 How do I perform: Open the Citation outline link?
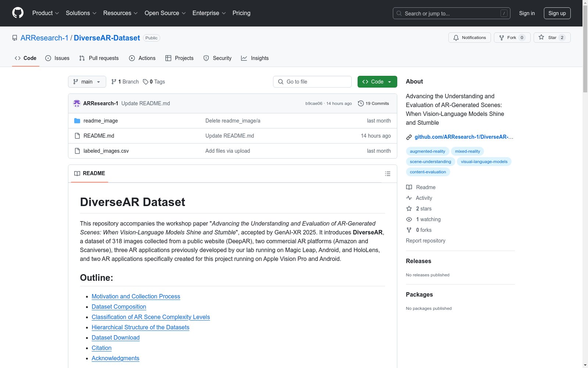point(102,348)
